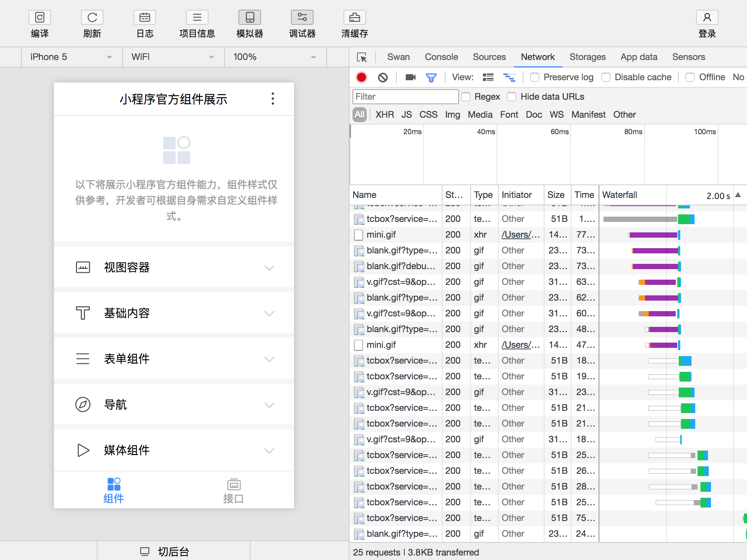
Task: Click the 登录 login icon
Action: point(707,17)
